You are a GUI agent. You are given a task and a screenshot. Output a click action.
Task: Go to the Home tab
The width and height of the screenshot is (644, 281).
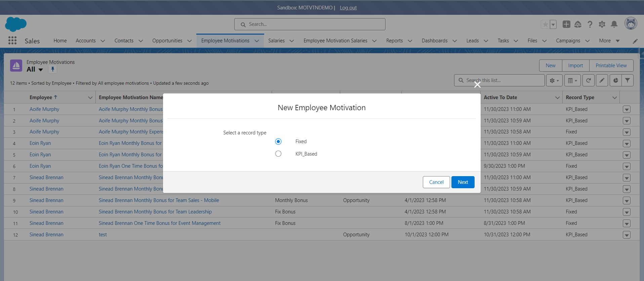tap(60, 41)
